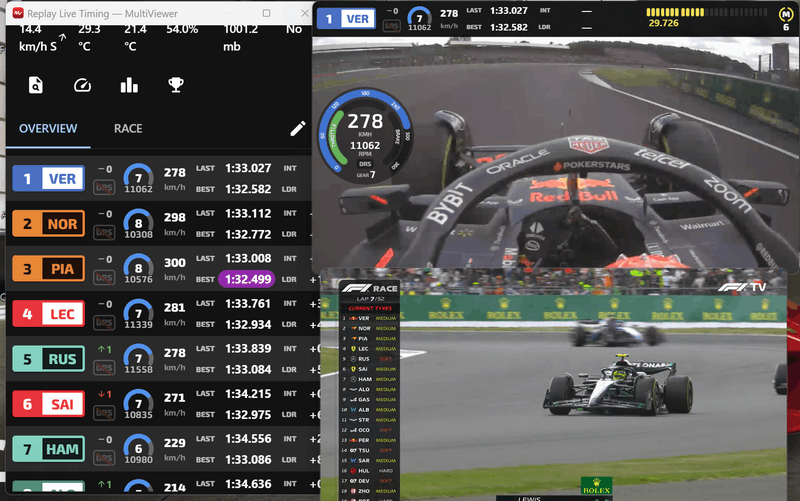The width and height of the screenshot is (800, 501).
Task: Click the gear 8 gauge in PIA row
Action: pos(138,268)
